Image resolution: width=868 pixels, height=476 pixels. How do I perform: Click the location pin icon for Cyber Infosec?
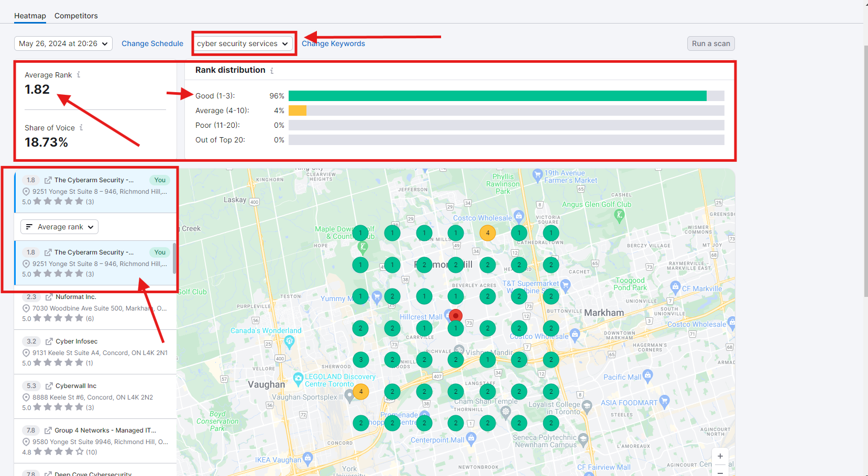26,352
